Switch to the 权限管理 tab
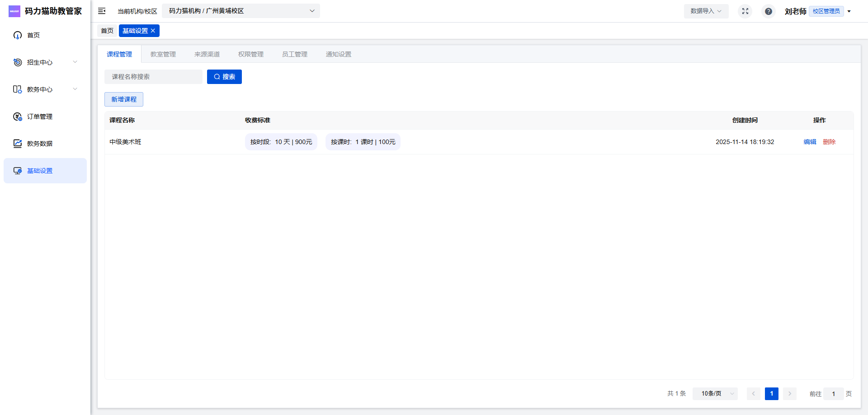Screen dimensions: 868x415 [x=251, y=54]
